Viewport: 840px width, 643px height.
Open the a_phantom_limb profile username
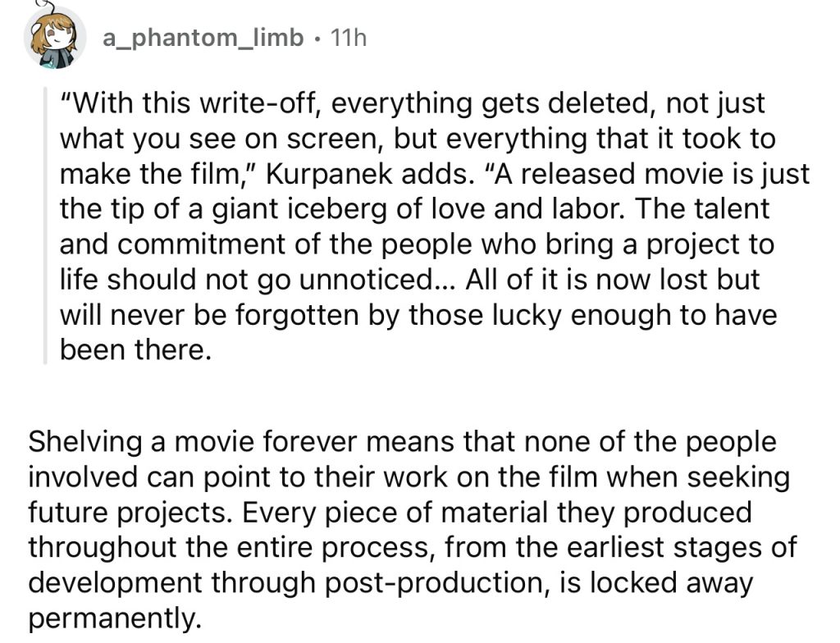click(x=203, y=38)
